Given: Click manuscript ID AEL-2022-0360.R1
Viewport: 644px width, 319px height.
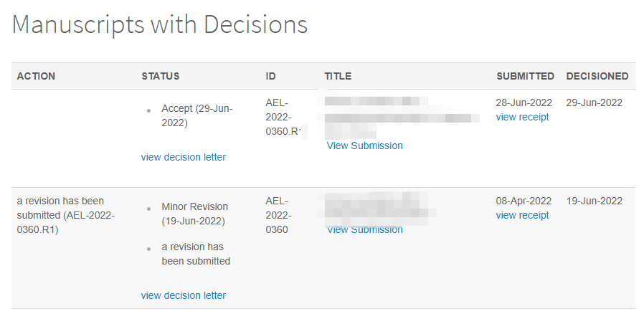Looking at the screenshot, I should (x=283, y=117).
